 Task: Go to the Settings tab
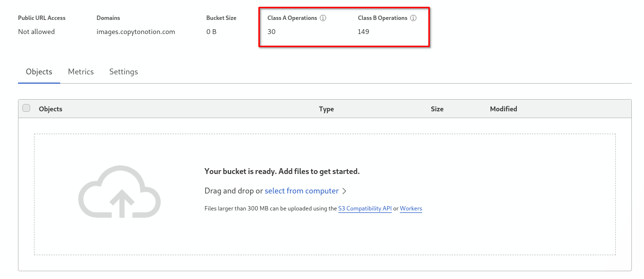123,72
